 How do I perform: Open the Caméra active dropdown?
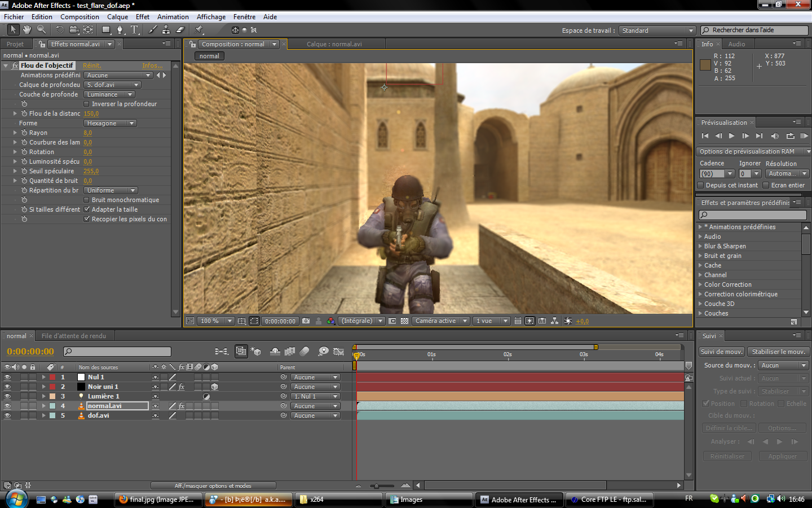440,321
